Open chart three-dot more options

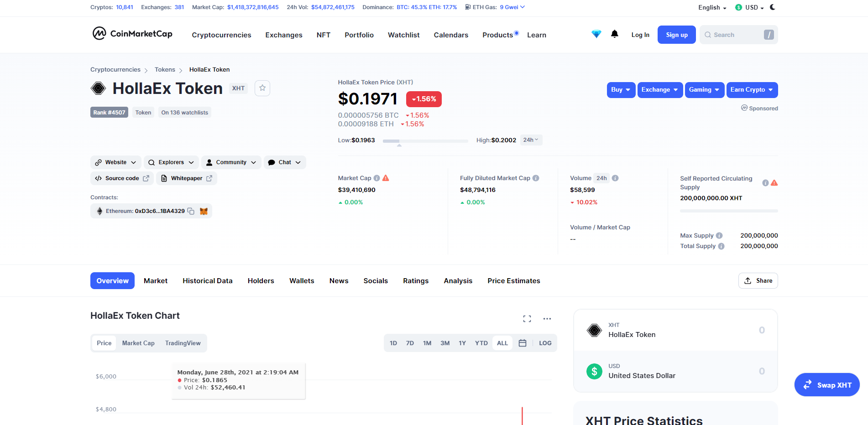click(x=547, y=319)
